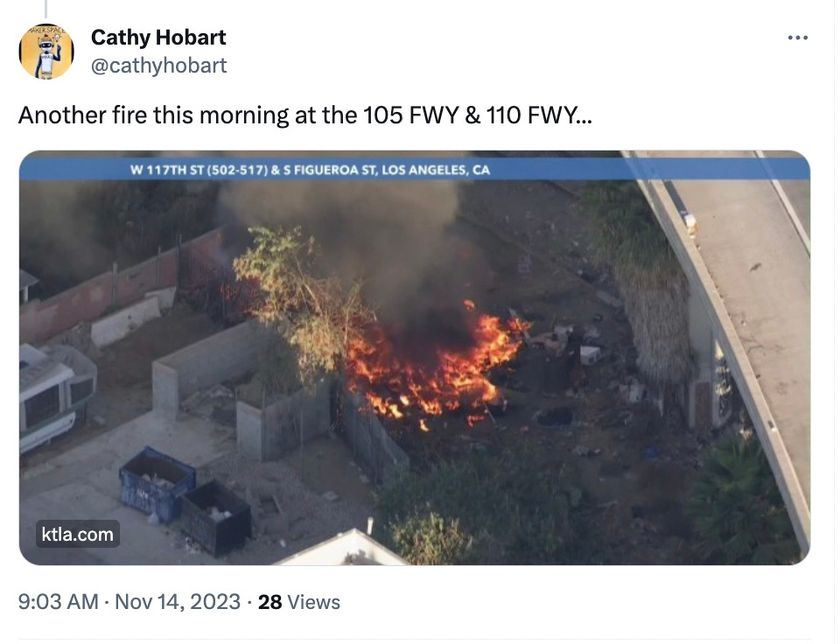This screenshot has height=644, width=840.
Task: View the 28 Views count
Action: pos(299,602)
